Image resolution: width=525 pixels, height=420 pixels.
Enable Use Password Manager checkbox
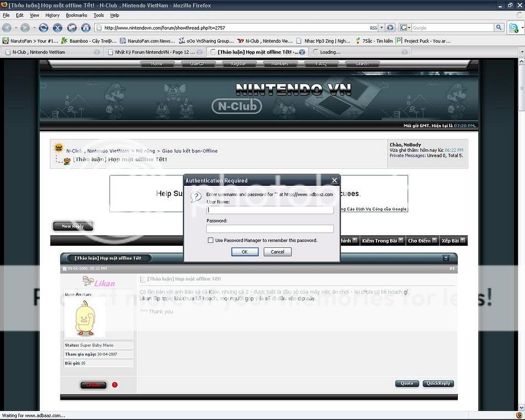(x=211, y=240)
